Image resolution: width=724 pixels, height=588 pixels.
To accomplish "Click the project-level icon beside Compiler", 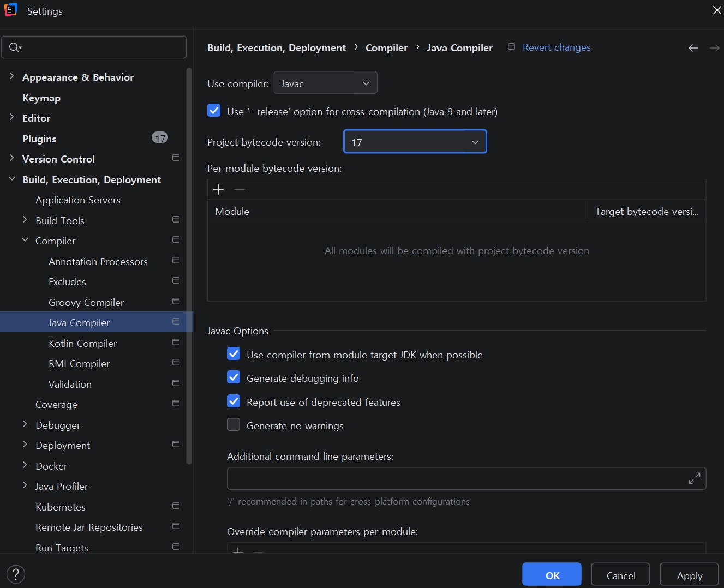I will point(176,240).
